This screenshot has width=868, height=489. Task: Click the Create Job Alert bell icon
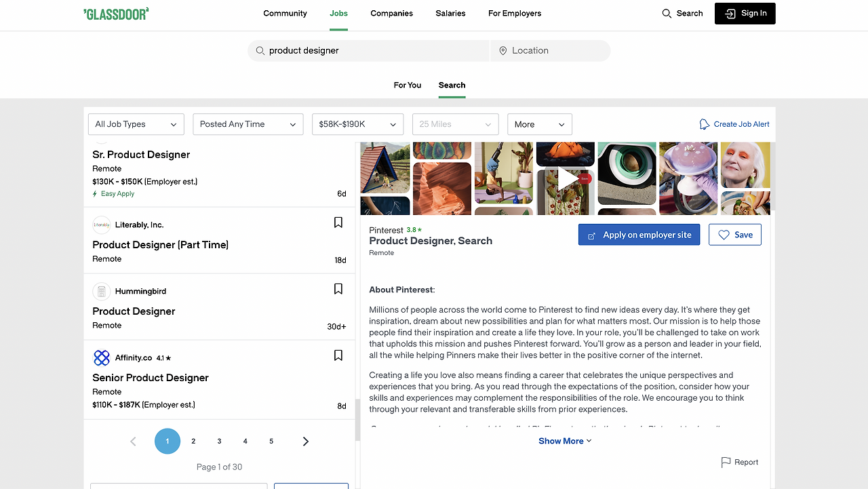point(705,124)
